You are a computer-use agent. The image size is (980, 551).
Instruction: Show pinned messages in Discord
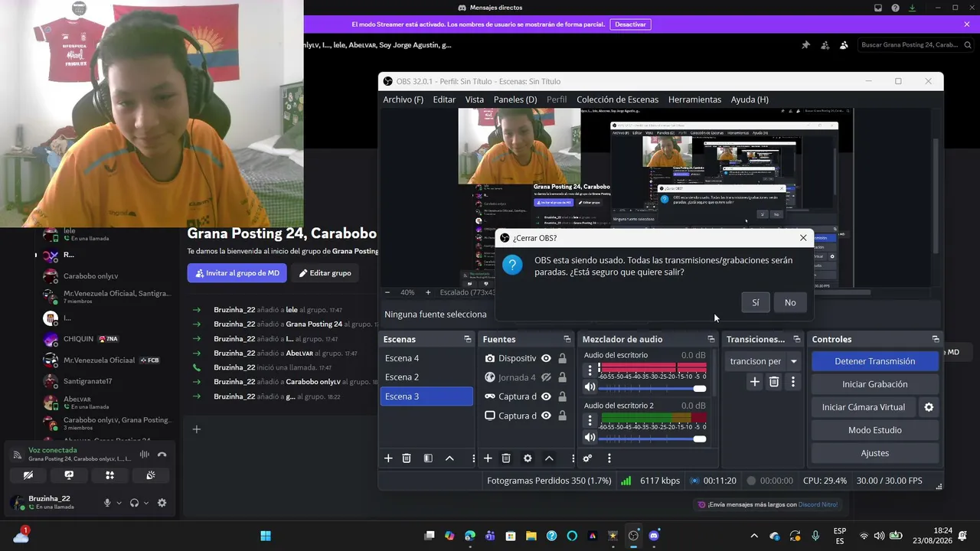click(x=805, y=45)
